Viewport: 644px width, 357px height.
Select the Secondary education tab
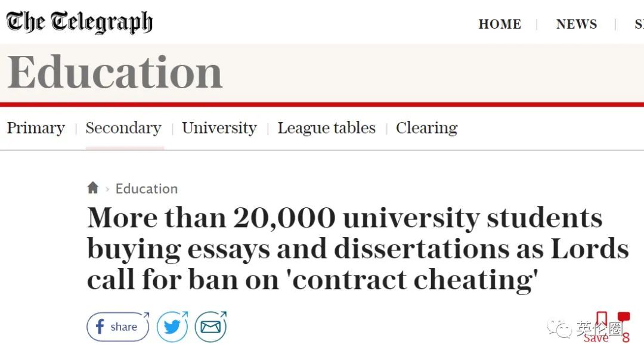tap(123, 128)
